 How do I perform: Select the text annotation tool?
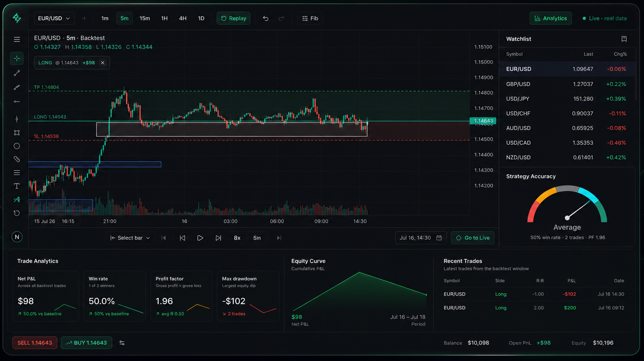point(17,186)
